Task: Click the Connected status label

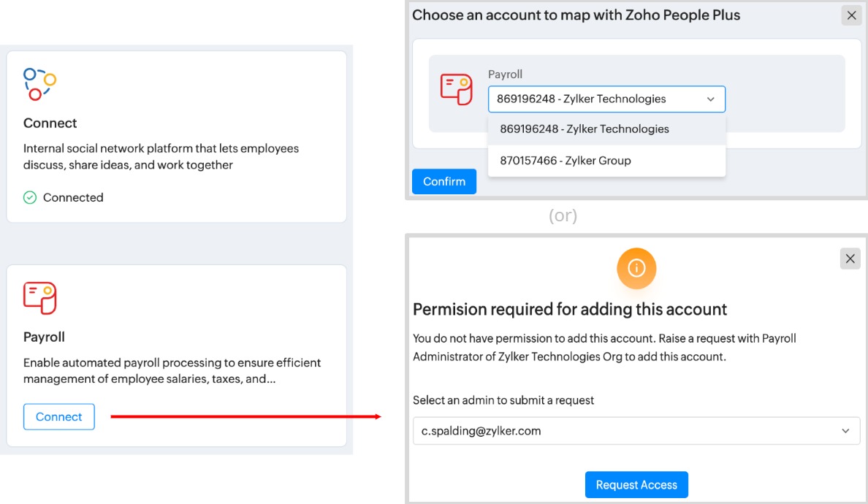Action: pyautogui.click(x=73, y=197)
